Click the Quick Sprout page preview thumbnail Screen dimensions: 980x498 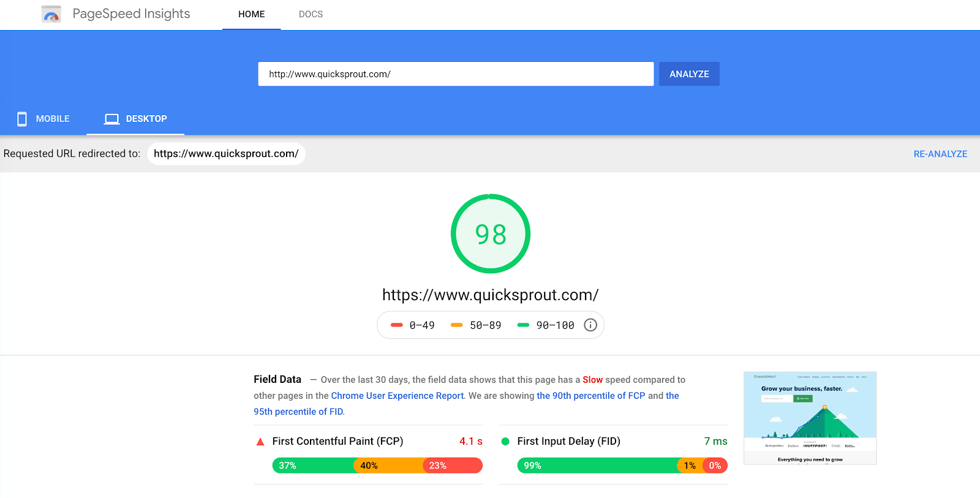810,418
